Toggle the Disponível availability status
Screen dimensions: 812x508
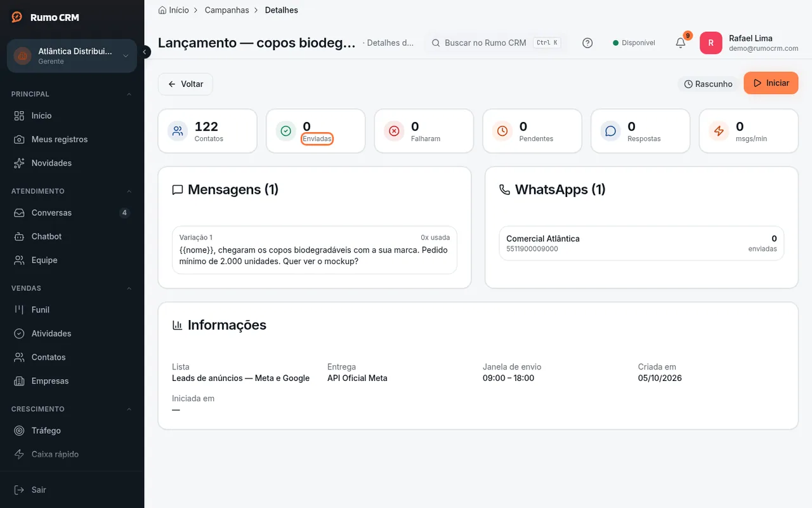[x=634, y=43]
